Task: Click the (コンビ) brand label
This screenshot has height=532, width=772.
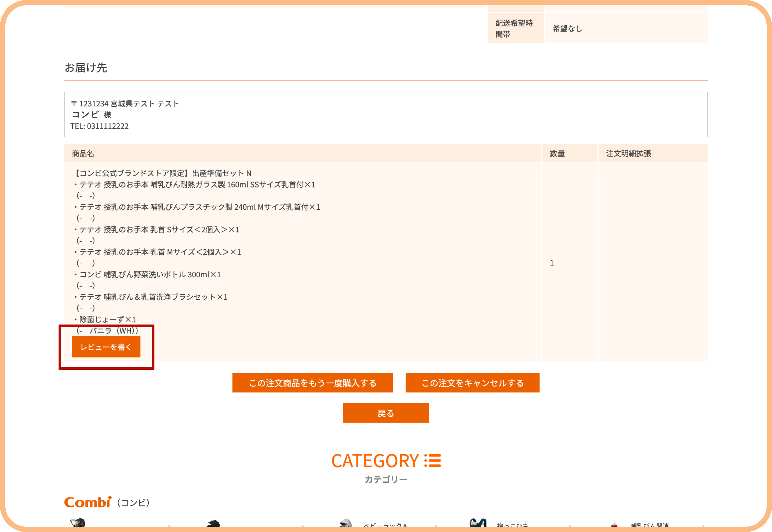Action: [x=133, y=503]
